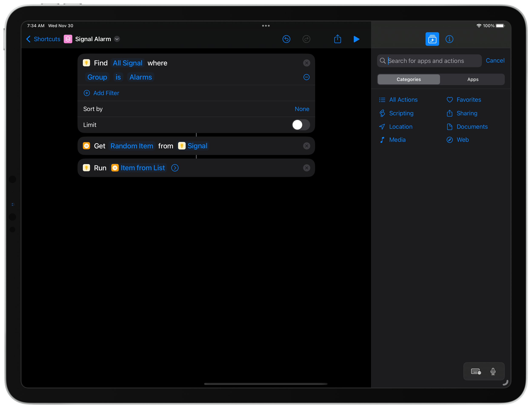This screenshot has height=409, width=532.
Task: Change Sort by from None
Action: click(x=302, y=109)
